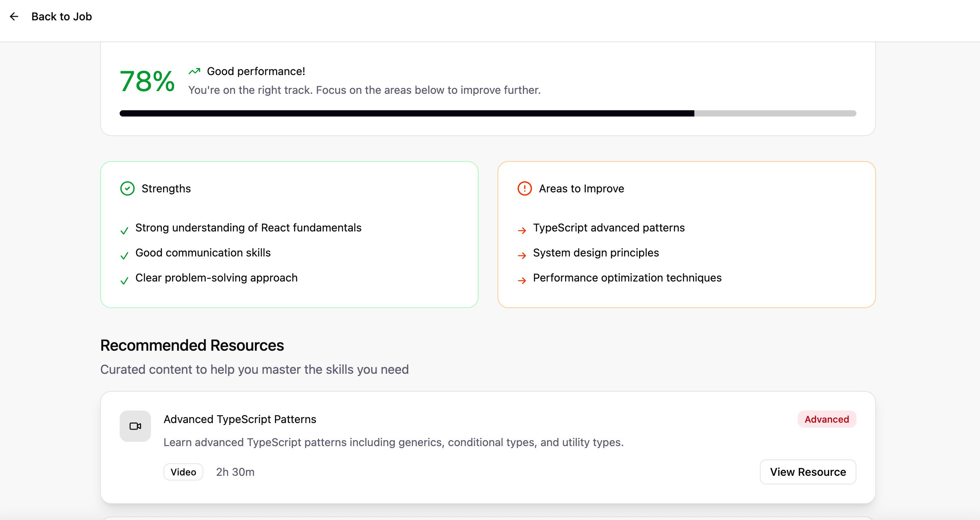Click checkmark beside React fundamentals strength
Screen dimensions: 980x520
pos(124,231)
